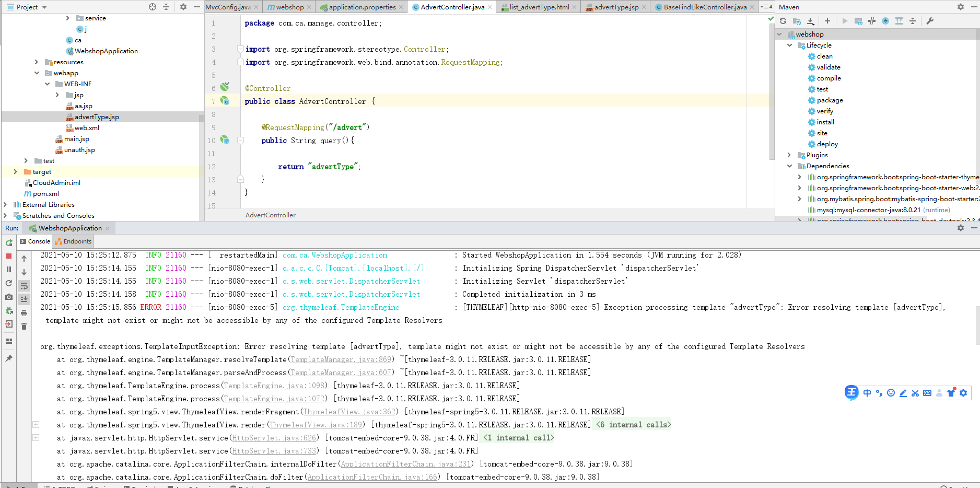The width and height of the screenshot is (980, 488).
Task: Click the HttpServlet.java:626 link
Action: (x=274, y=438)
